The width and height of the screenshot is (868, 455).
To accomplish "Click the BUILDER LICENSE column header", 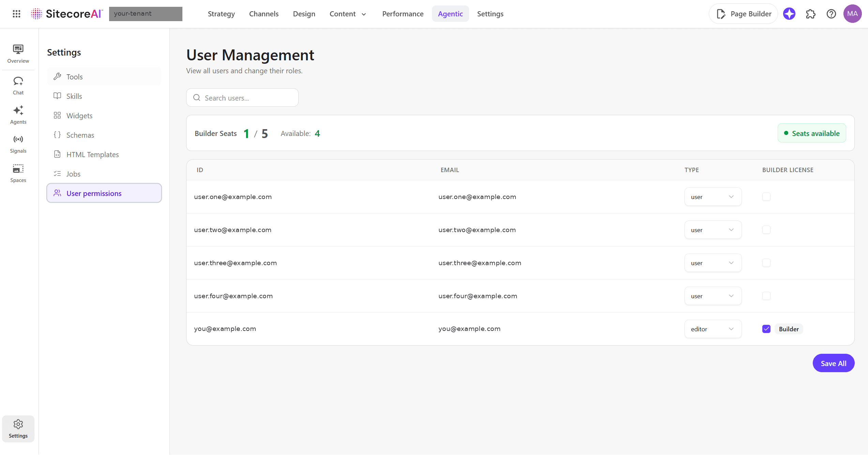I will [788, 170].
